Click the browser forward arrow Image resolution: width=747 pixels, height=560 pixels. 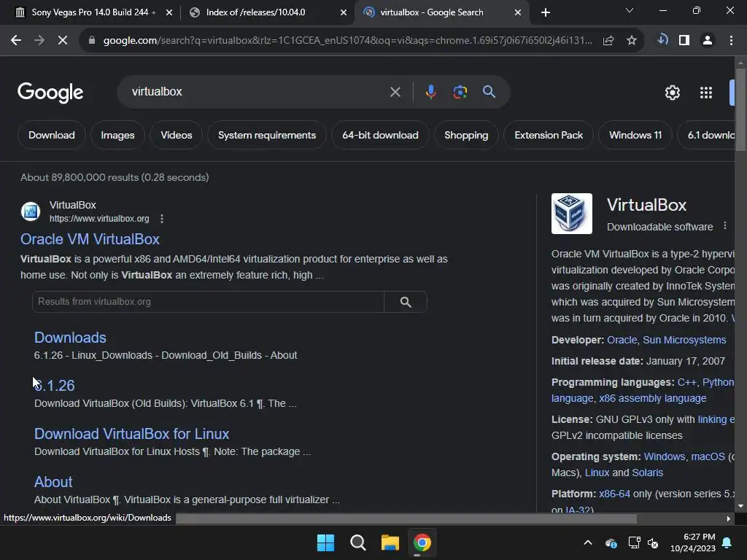39,41
